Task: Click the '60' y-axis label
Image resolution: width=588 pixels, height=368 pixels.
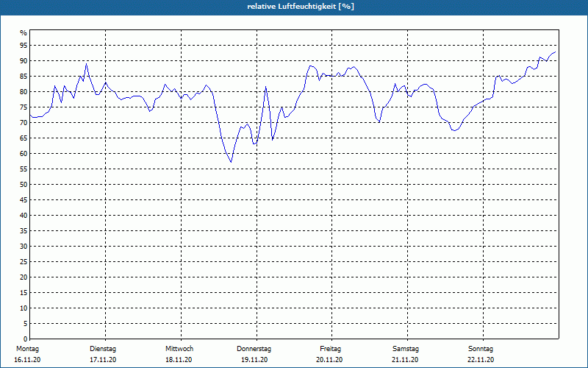Action: coord(24,154)
